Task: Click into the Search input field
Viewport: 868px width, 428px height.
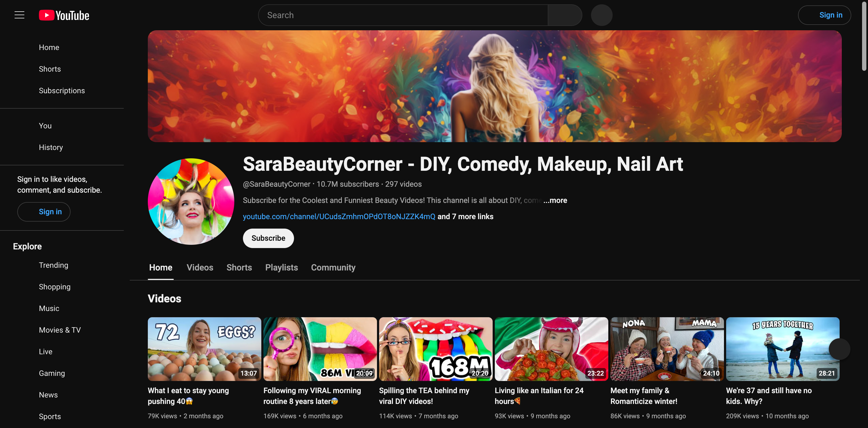Action: tap(403, 15)
